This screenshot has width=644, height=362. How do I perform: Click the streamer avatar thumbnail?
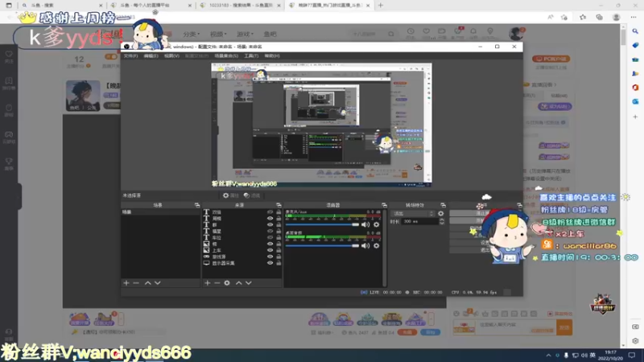(83, 96)
